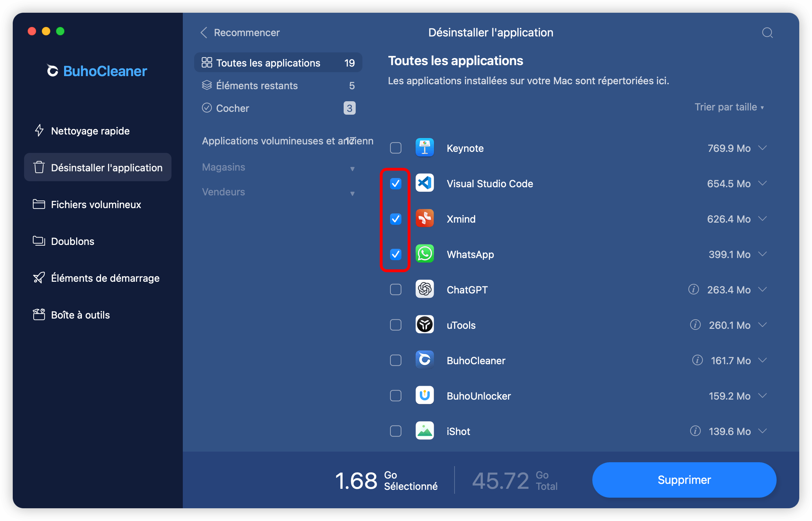Expand WhatsApp details chevron
The height and width of the screenshot is (521, 812).
tap(762, 254)
